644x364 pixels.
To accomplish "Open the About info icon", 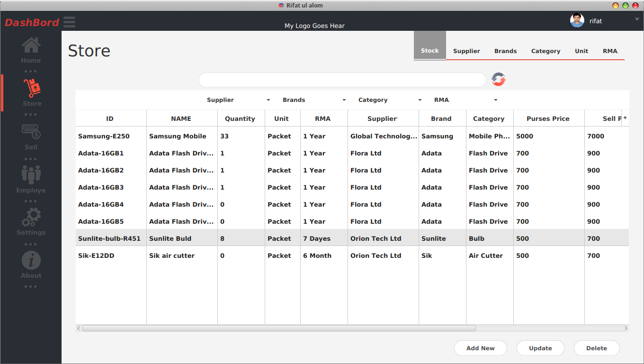I will (31, 260).
